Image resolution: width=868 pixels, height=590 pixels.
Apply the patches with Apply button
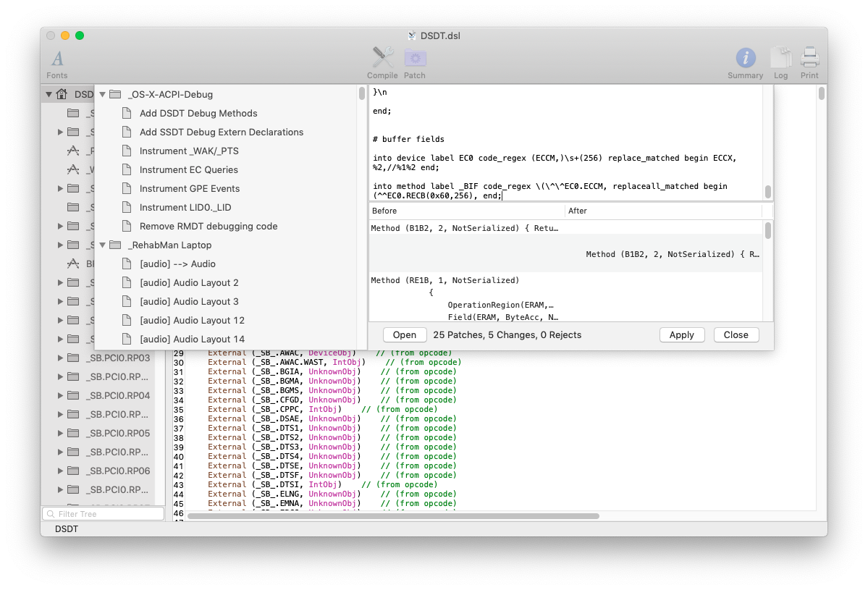(x=681, y=335)
